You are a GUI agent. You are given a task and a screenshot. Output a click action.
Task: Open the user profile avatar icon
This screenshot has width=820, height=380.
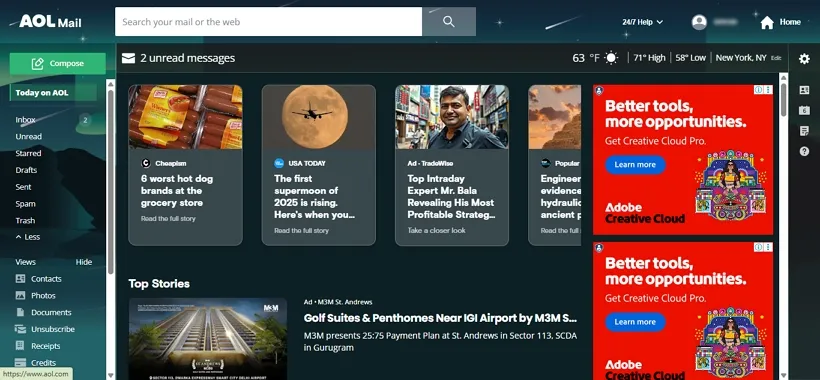[x=699, y=22]
